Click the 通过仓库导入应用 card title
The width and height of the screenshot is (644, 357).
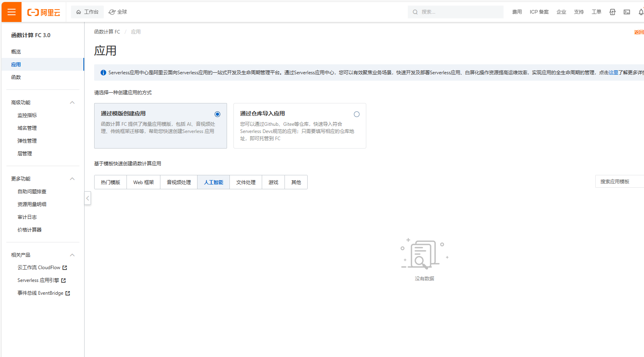coord(263,114)
